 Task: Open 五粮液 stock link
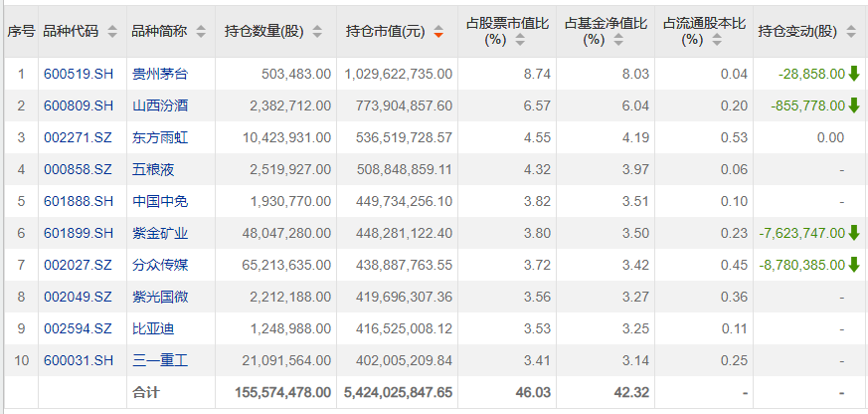point(153,169)
